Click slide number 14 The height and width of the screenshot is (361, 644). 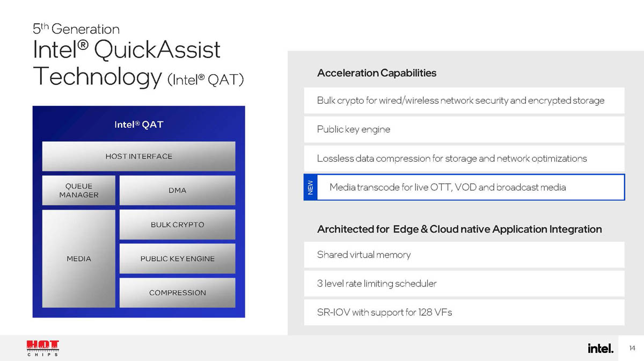[x=632, y=349]
